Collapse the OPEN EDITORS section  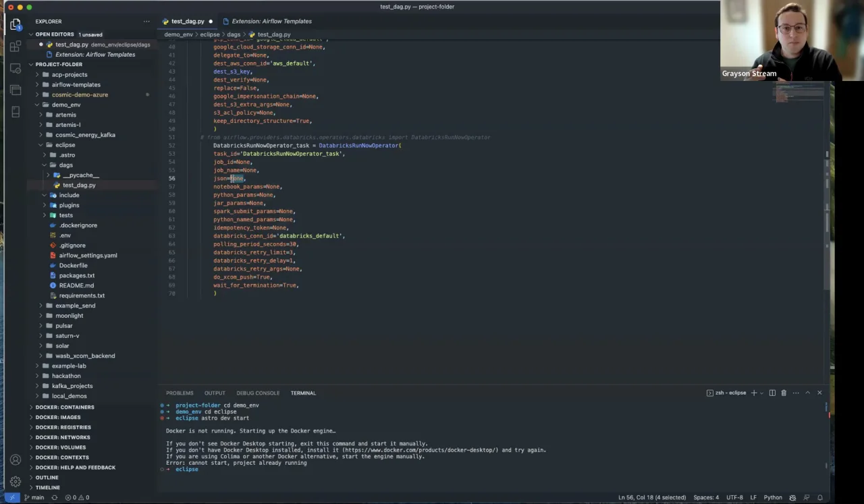[55, 34]
